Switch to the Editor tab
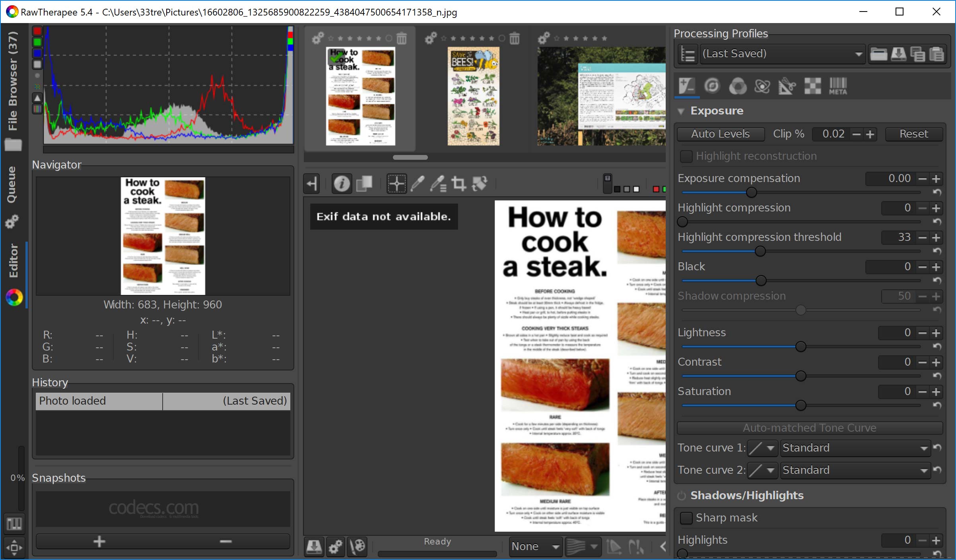The width and height of the screenshot is (956, 560). (14, 275)
